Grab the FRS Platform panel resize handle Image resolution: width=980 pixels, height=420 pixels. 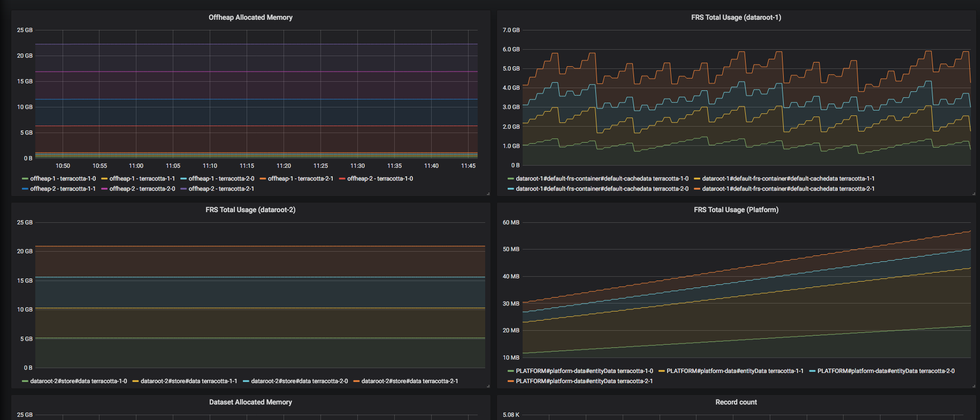(974, 386)
